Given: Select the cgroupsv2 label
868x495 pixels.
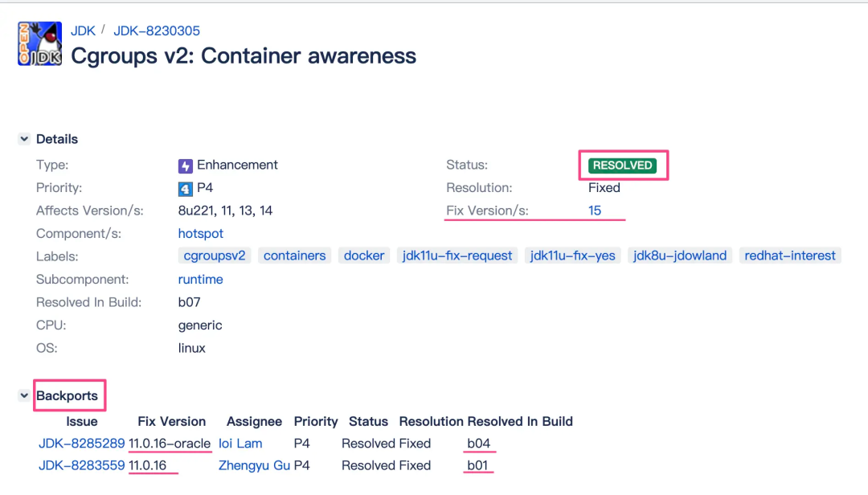Looking at the screenshot, I should pos(215,256).
